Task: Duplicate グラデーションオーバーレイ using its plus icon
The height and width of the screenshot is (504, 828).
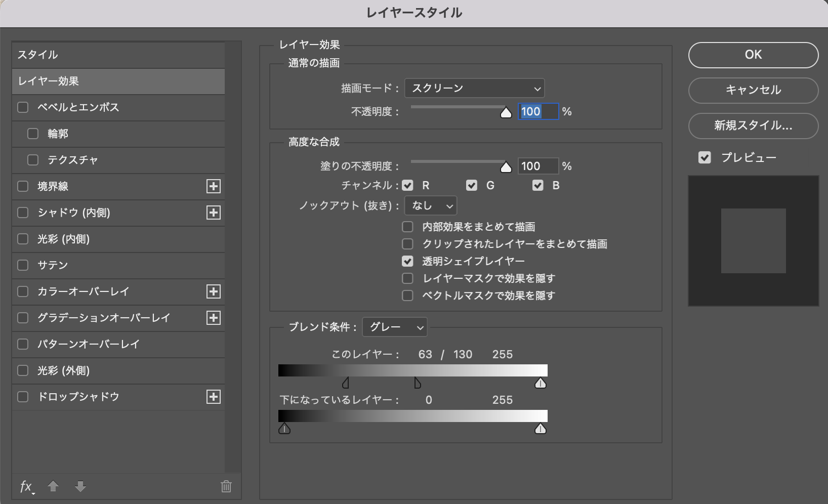Action: [214, 318]
